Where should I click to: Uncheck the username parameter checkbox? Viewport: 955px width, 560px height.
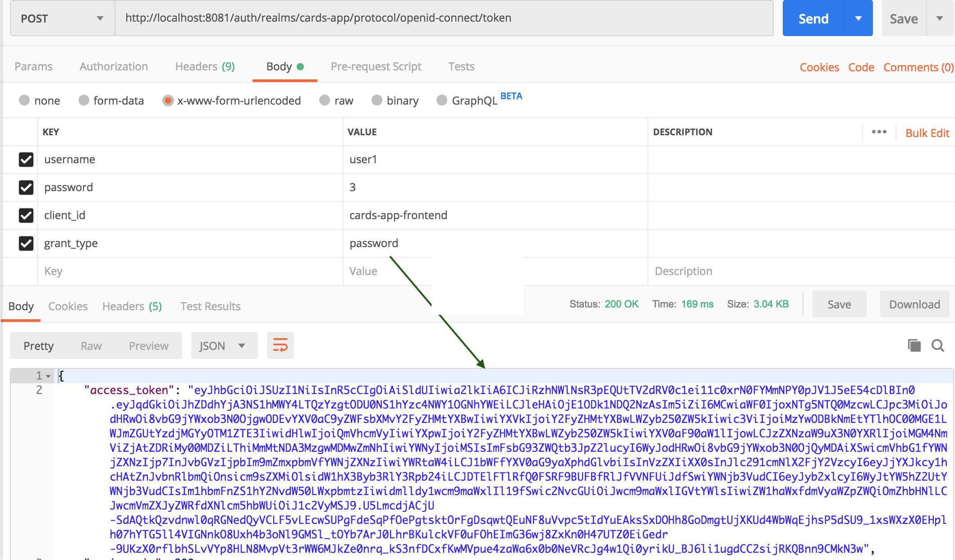pyautogui.click(x=26, y=159)
